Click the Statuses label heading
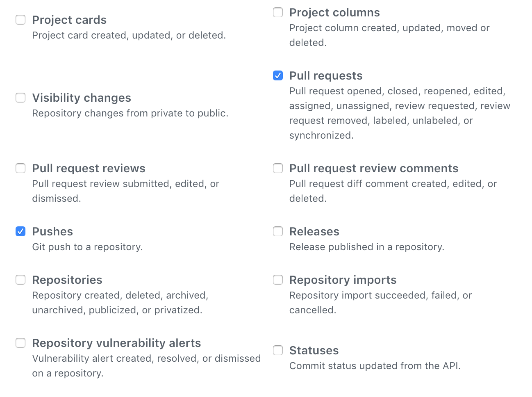Image resolution: width=532 pixels, height=397 pixels. click(x=314, y=351)
